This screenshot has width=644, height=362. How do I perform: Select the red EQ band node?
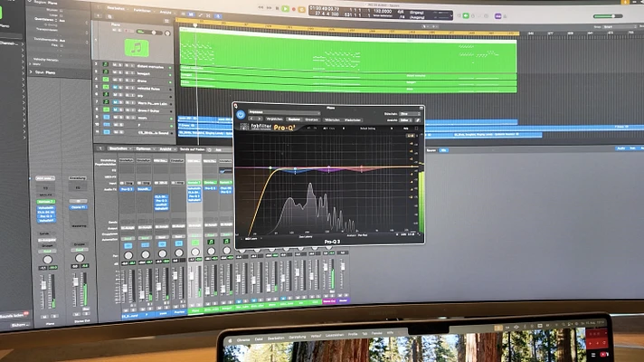[362, 167]
